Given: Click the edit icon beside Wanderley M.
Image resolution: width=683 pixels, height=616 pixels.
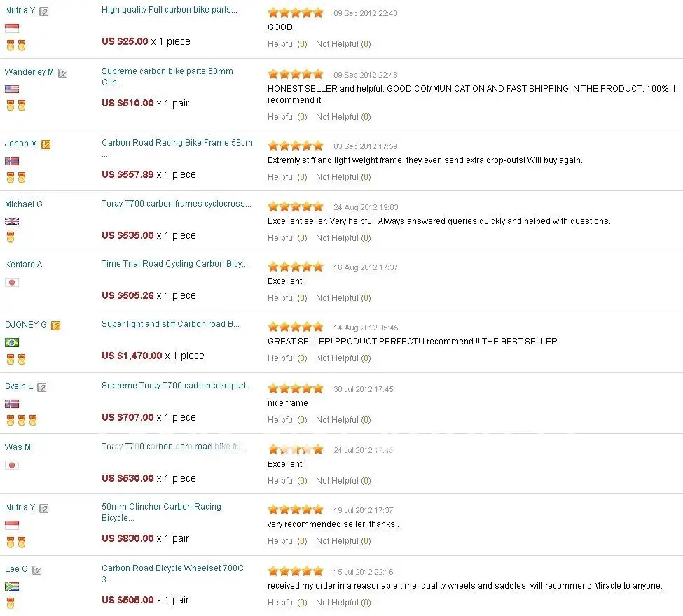Looking at the screenshot, I should pos(63,73).
